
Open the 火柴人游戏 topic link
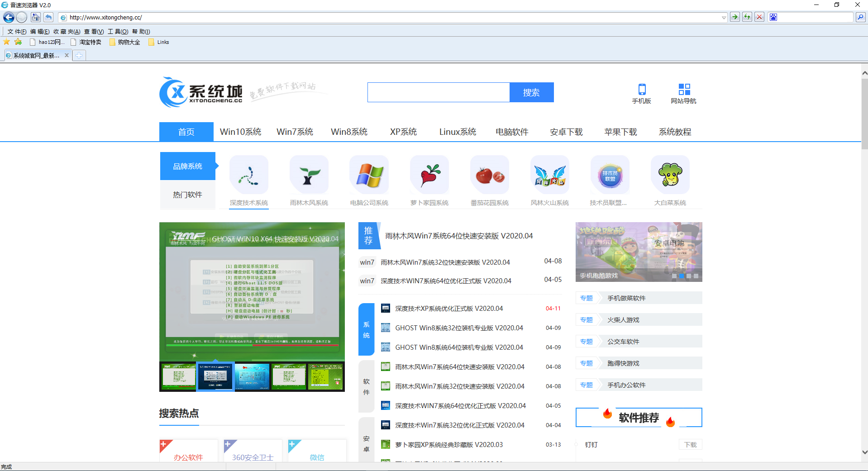[623, 320]
